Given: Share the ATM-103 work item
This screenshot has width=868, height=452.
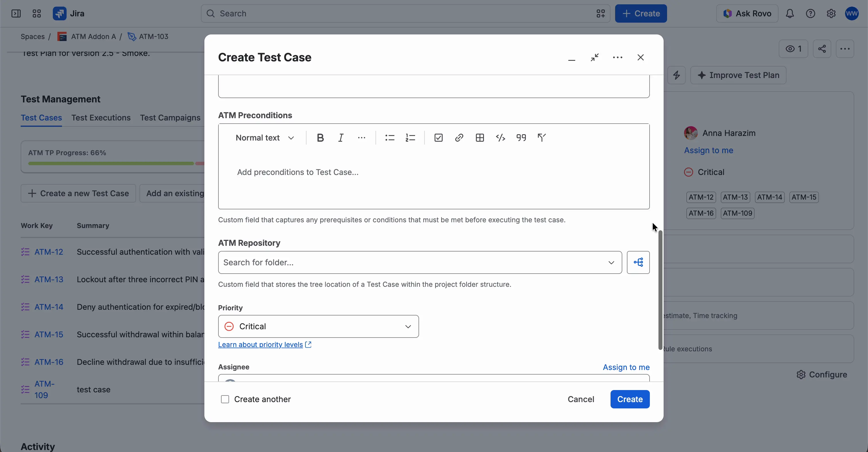Looking at the screenshot, I should click(822, 49).
